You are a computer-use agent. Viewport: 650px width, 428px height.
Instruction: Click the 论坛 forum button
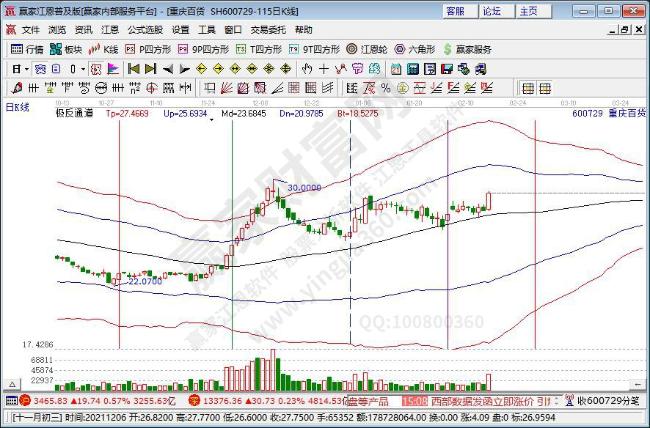tap(497, 11)
